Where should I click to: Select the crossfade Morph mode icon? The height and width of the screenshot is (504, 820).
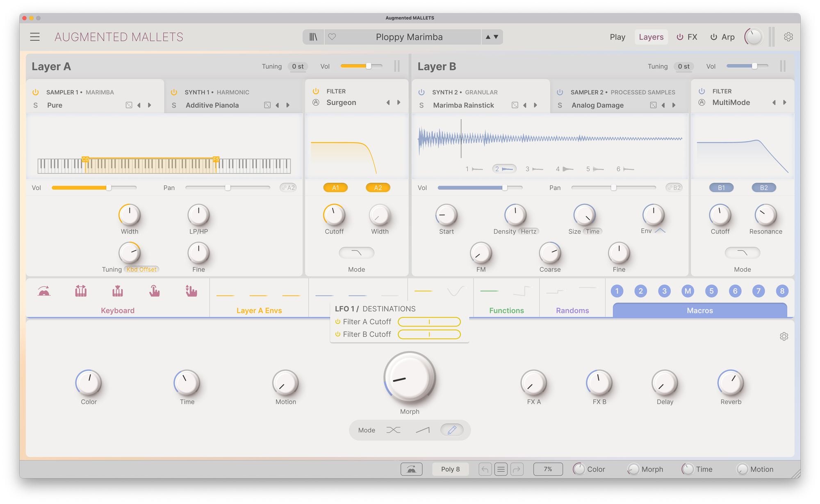393,430
